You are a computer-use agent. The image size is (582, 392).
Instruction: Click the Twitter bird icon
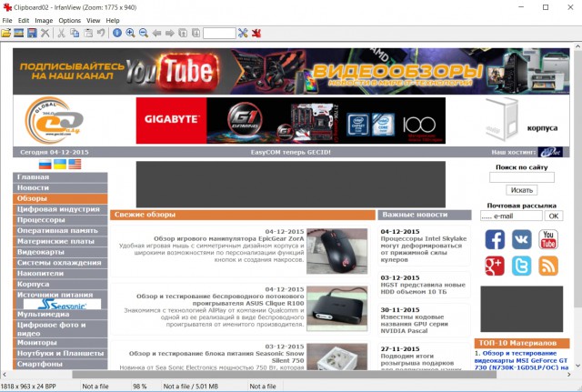pyautogui.click(x=521, y=266)
